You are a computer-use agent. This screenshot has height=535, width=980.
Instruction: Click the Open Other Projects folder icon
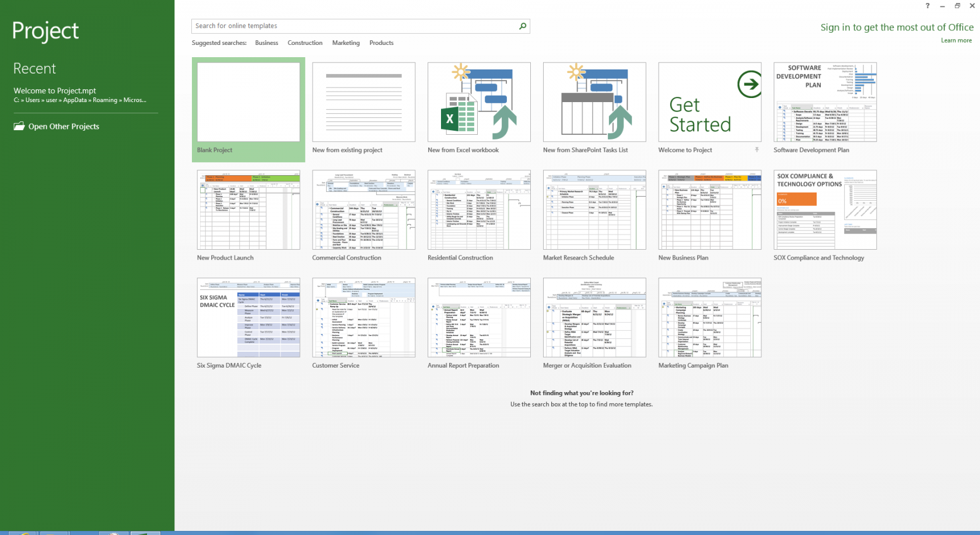pyautogui.click(x=19, y=126)
